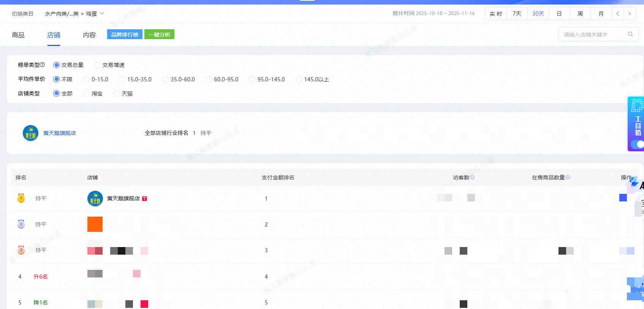Switch to the 内容 tab

(x=89, y=35)
